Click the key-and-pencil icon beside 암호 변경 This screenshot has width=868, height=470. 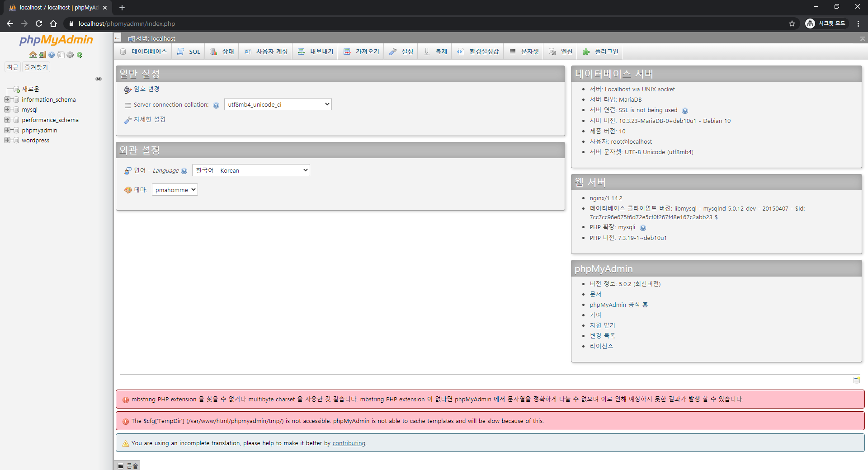click(128, 89)
